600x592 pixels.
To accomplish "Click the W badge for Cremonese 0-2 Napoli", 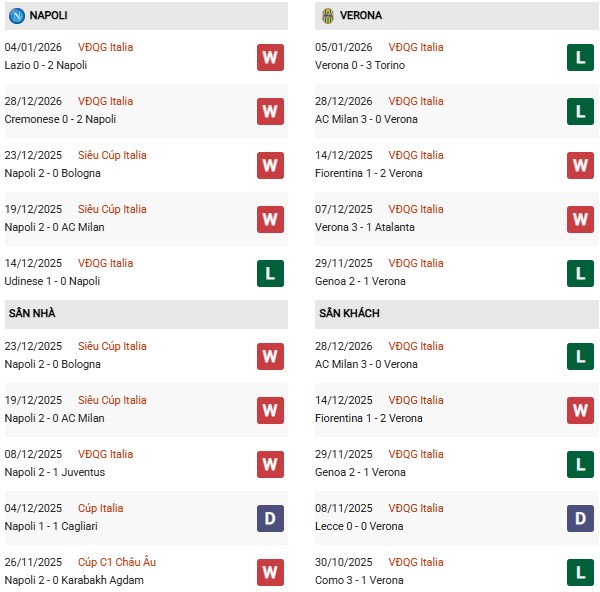I will [270, 111].
